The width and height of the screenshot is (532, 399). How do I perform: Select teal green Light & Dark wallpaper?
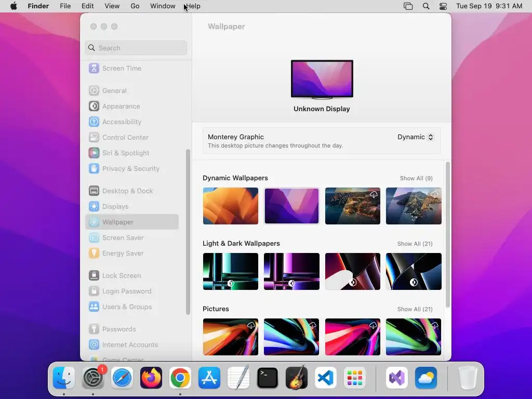pyautogui.click(x=230, y=271)
